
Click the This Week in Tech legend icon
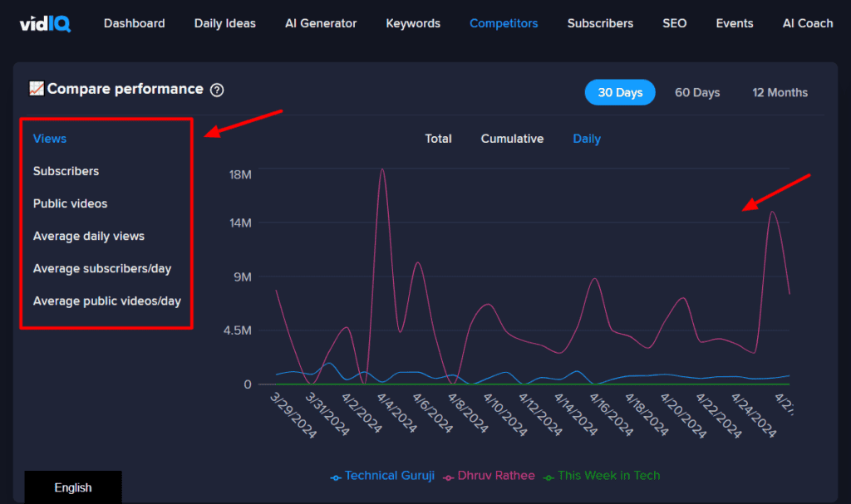click(x=547, y=475)
